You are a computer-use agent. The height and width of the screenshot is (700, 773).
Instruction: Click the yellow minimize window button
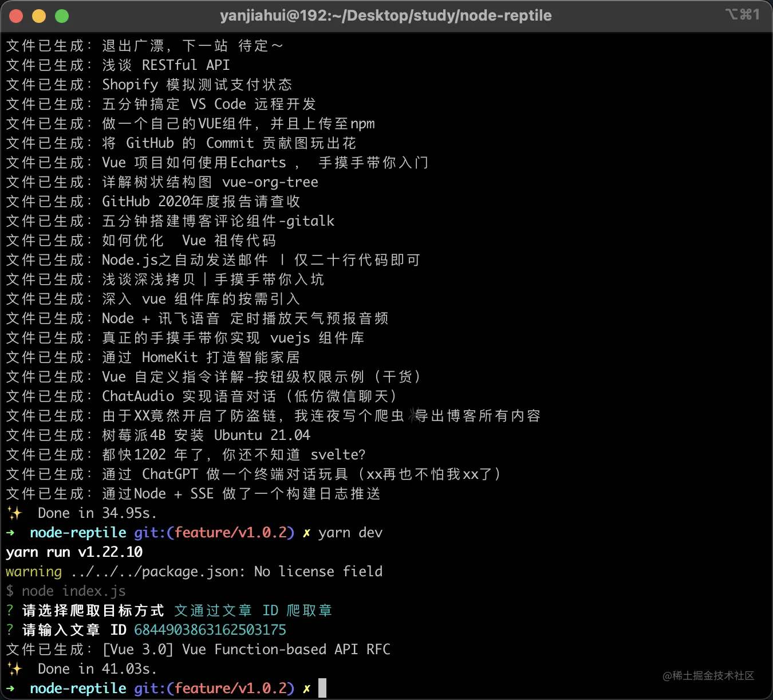coord(39,16)
